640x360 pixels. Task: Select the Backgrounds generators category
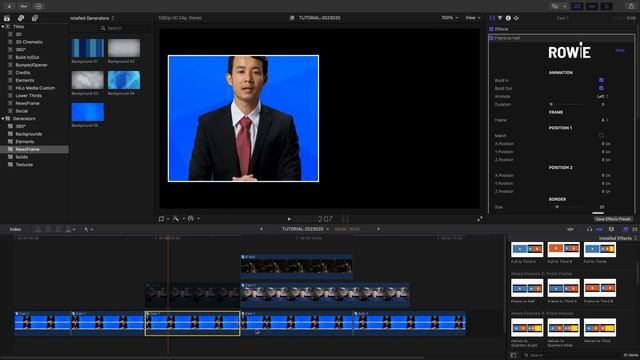(x=29, y=134)
